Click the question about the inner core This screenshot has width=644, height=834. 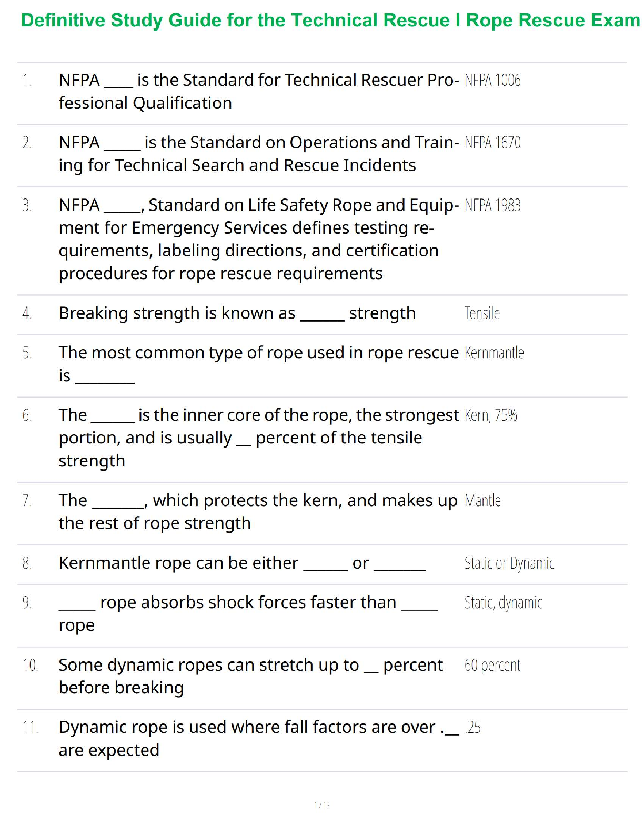click(x=258, y=438)
